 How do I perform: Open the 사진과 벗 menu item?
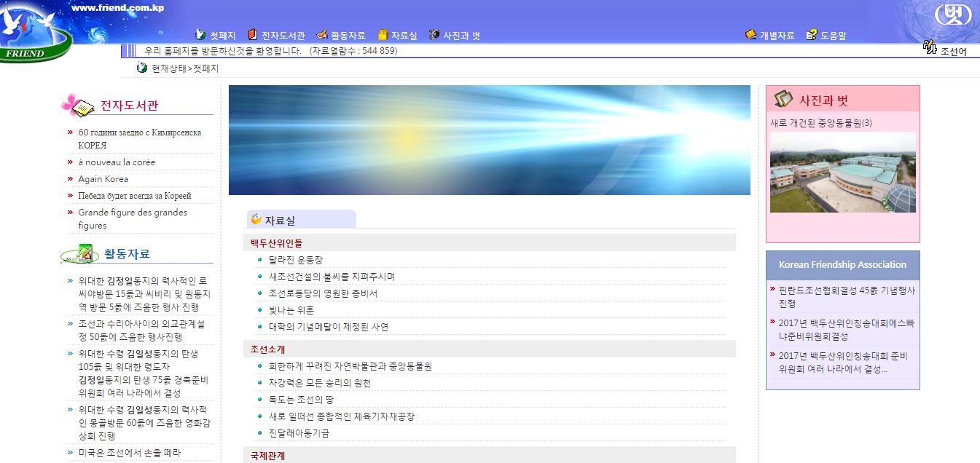[x=461, y=36]
